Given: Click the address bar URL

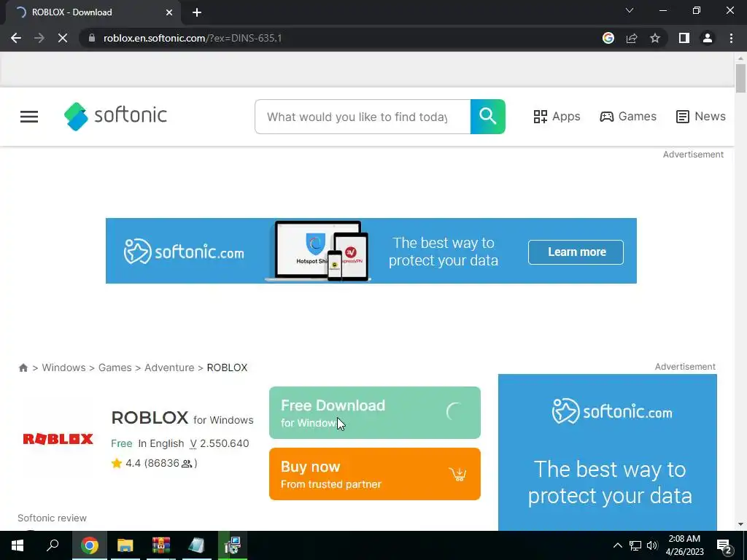Looking at the screenshot, I should (193, 38).
